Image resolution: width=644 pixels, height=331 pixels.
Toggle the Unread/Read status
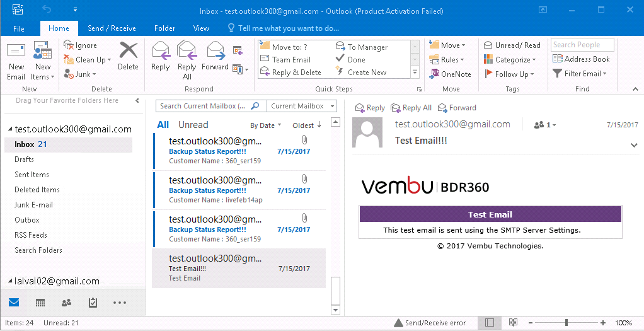pos(512,45)
